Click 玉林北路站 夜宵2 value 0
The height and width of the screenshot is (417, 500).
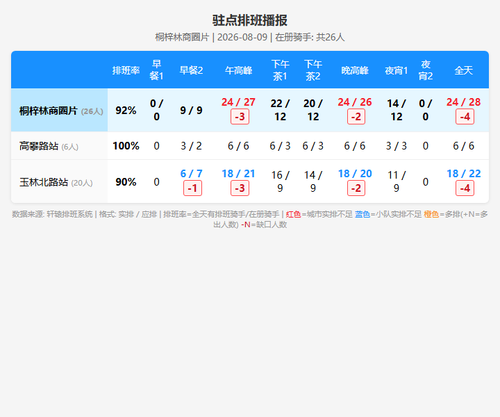click(x=425, y=182)
